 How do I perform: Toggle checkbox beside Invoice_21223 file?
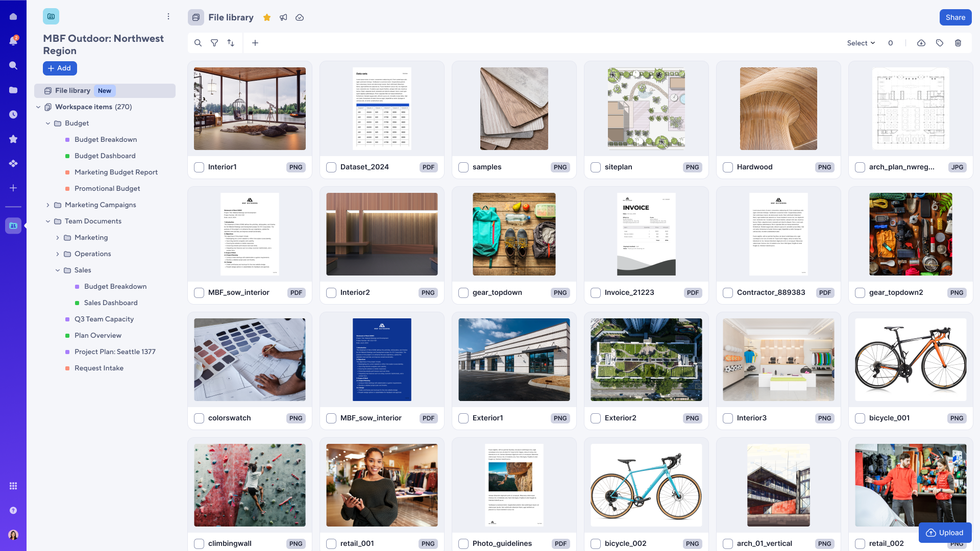point(595,292)
